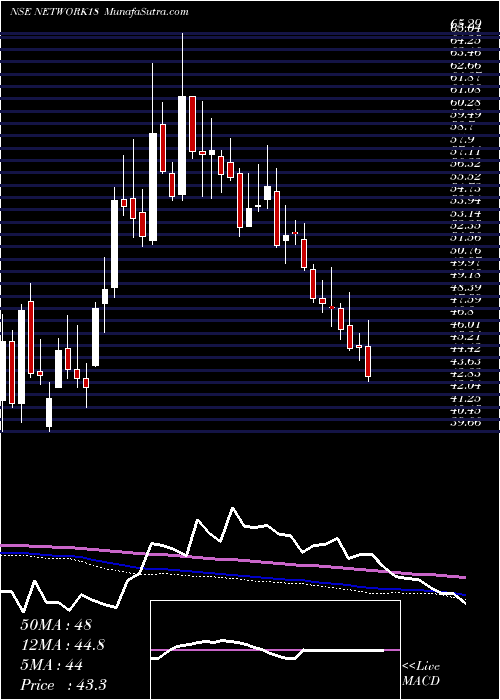Click the 49.18 price axis label
This screenshot has height=700, width=500.
click(465, 276)
